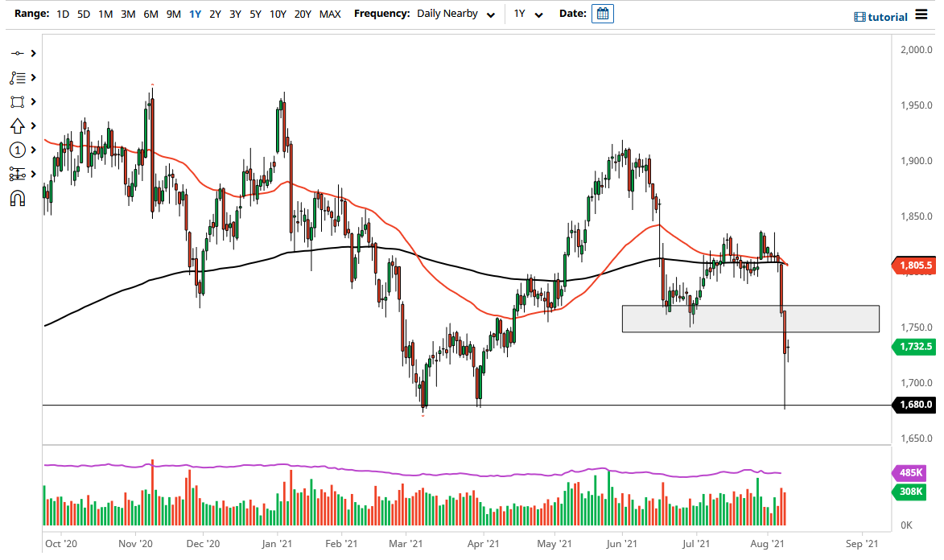
Task: Select the highlighted 1Y range
Action: pyautogui.click(x=195, y=14)
